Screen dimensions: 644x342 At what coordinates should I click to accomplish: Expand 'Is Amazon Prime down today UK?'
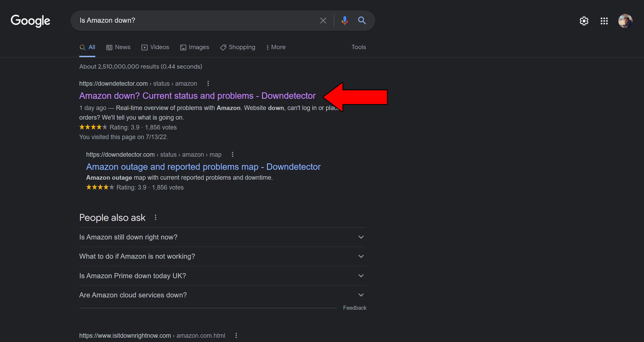222,276
